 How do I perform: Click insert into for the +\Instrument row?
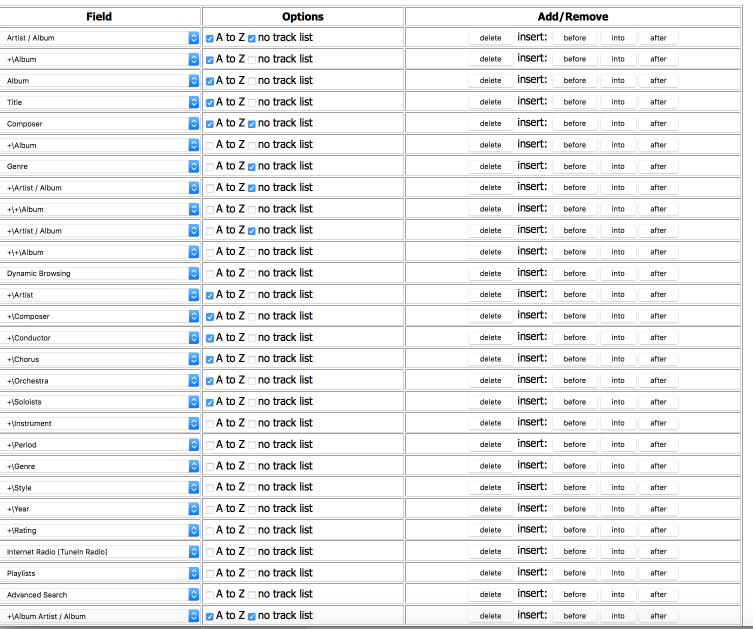[618, 424]
